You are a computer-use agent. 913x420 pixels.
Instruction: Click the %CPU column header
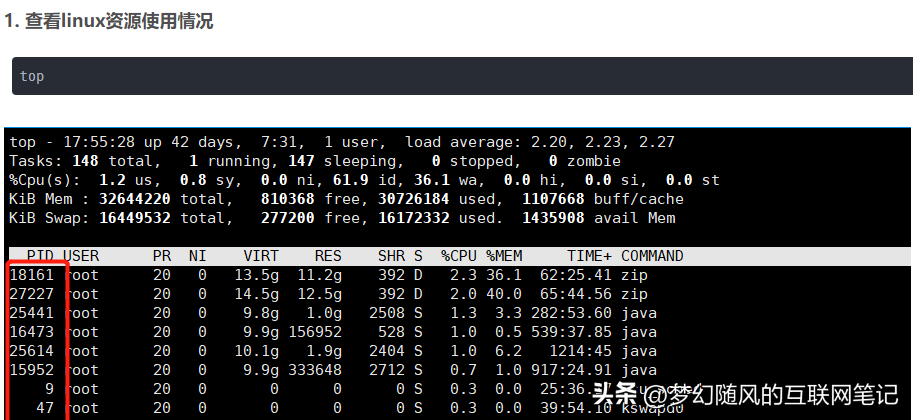pyautogui.click(x=459, y=256)
